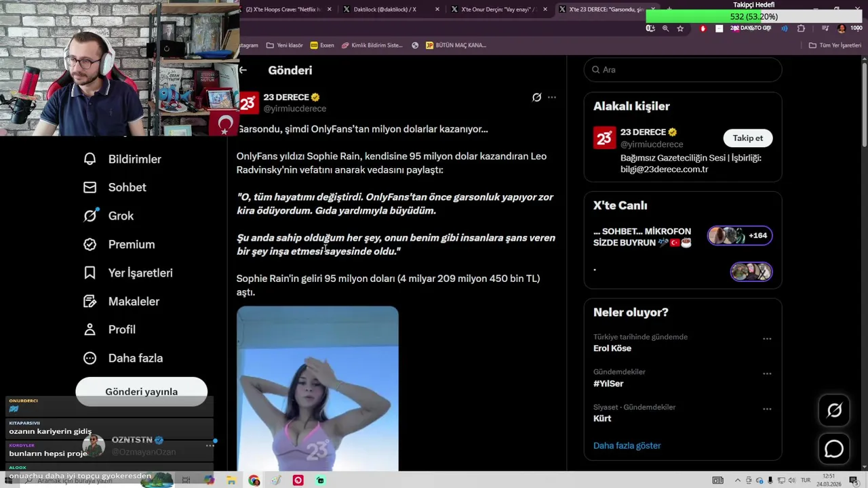Open Premium page in sidebar
868x488 pixels.
pos(119,244)
